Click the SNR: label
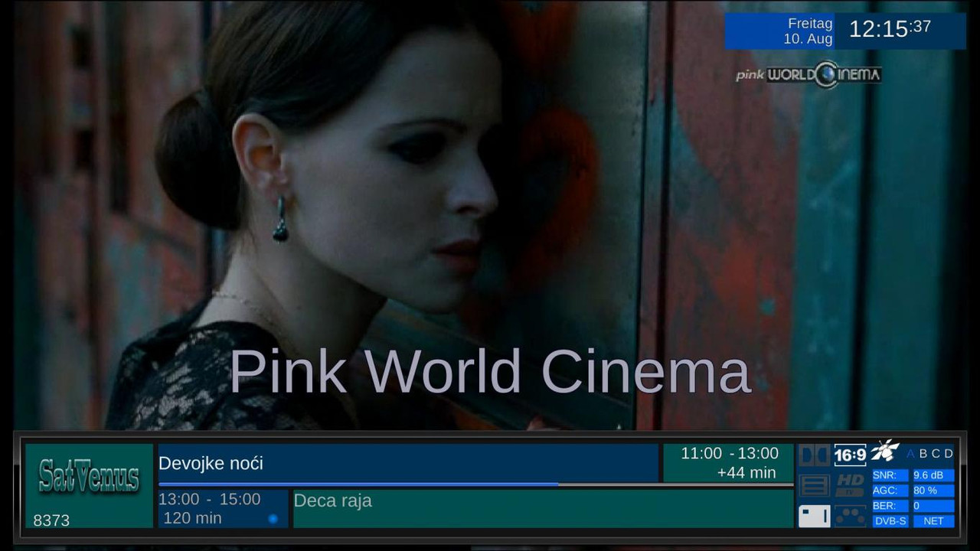Viewport: 980px width, 551px height. pos(890,475)
